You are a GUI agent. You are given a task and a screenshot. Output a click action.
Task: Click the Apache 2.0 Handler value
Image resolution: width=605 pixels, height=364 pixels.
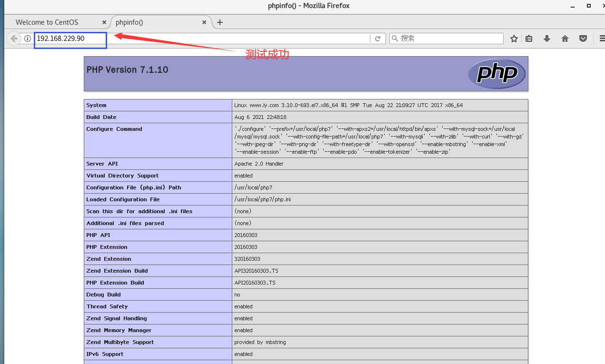[x=258, y=164]
